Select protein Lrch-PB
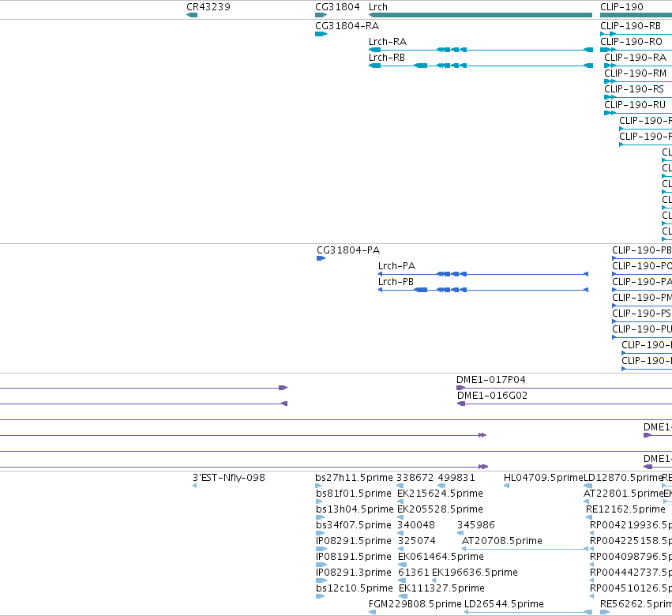 [396, 282]
